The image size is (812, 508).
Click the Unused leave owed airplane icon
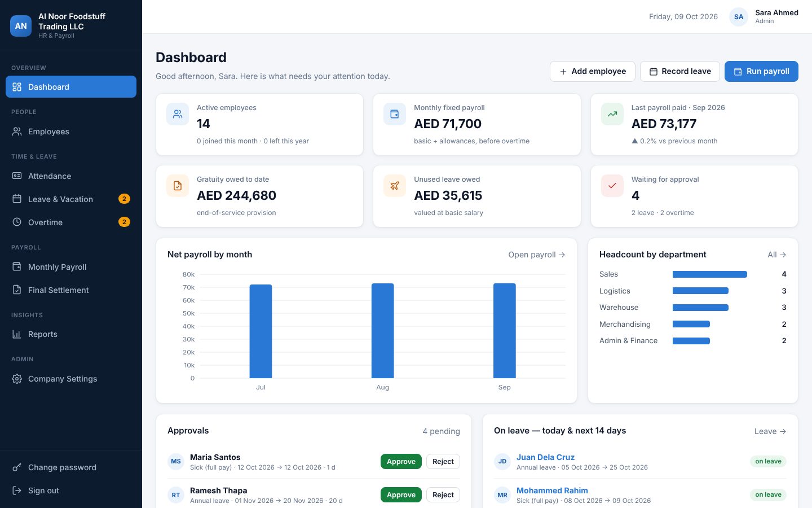(395, 186)
